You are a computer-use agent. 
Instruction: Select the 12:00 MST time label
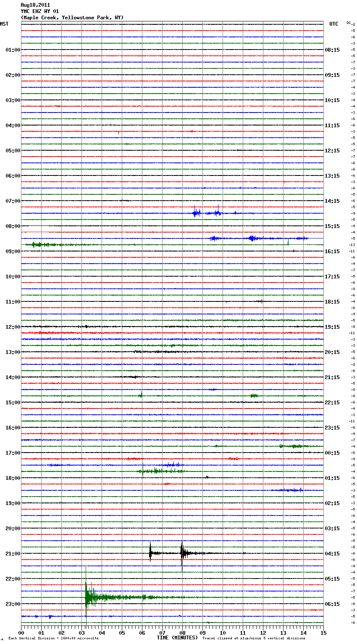click(x=13, y=327)
